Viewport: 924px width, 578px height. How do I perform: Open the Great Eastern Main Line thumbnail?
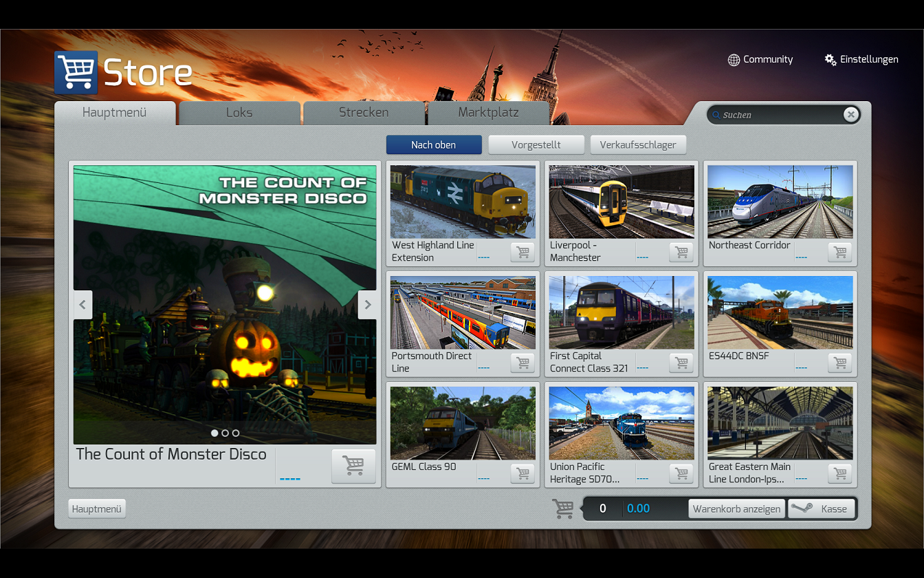[x=780, y=423]
